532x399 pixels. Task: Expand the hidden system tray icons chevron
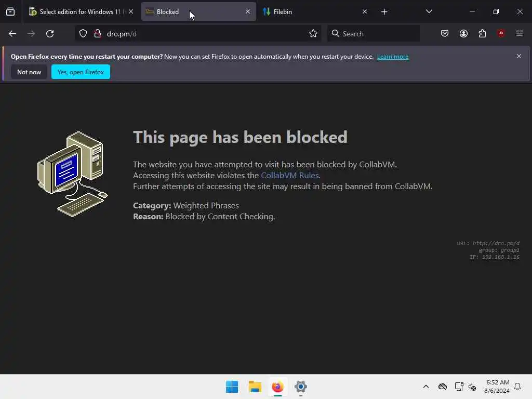click(x=426, y=387)
